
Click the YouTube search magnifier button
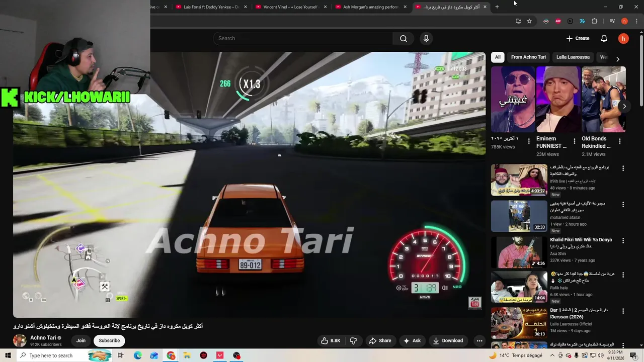pyautogui.click(x=403, y=39)
